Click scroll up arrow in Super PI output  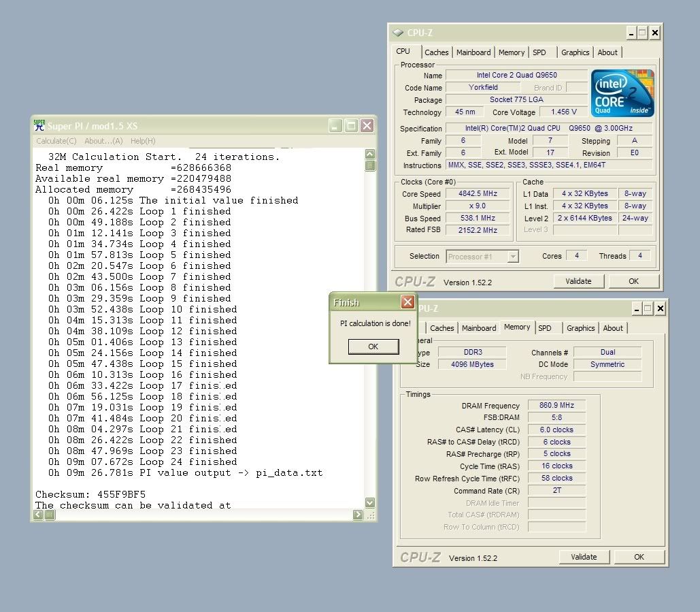click(370, 154)
